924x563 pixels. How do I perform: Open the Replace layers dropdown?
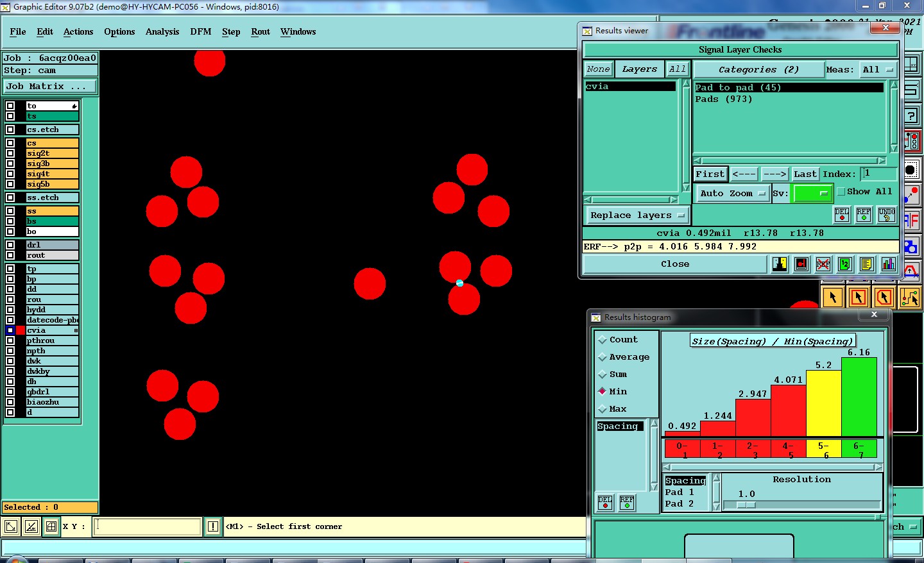pyautogui.click(x=637, y=215)
